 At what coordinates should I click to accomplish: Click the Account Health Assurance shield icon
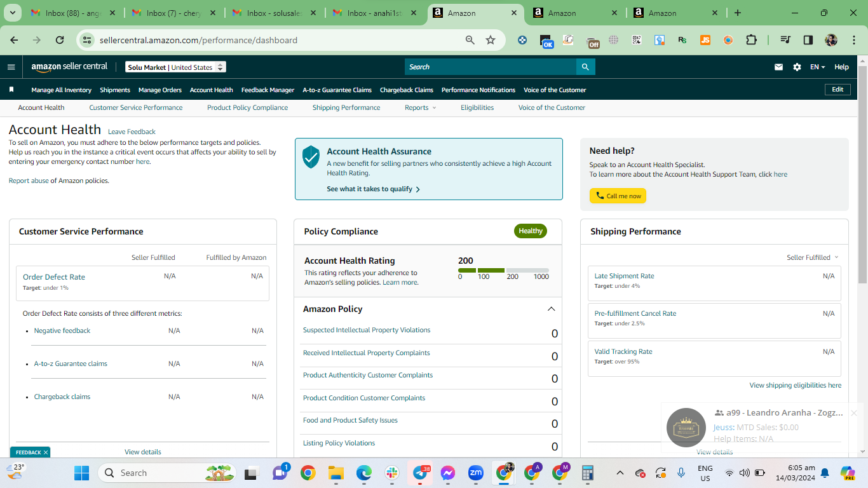pyautogui.click(x=311, y=156)
